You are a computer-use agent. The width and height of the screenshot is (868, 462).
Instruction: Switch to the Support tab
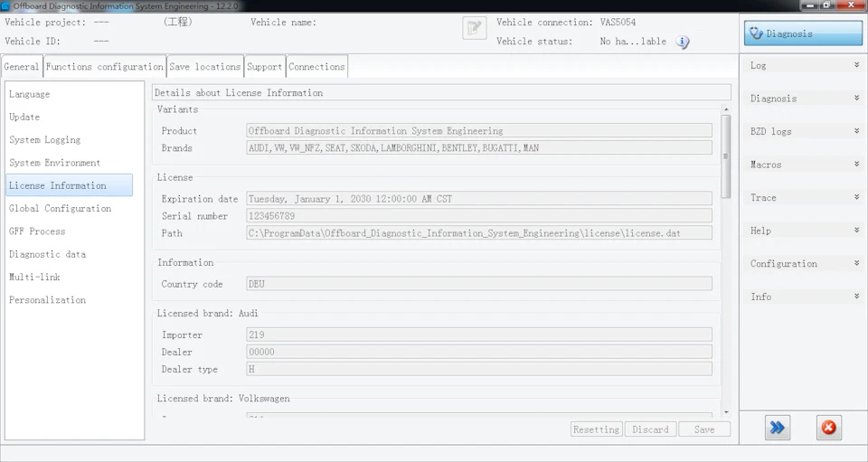tap(265, 66)
